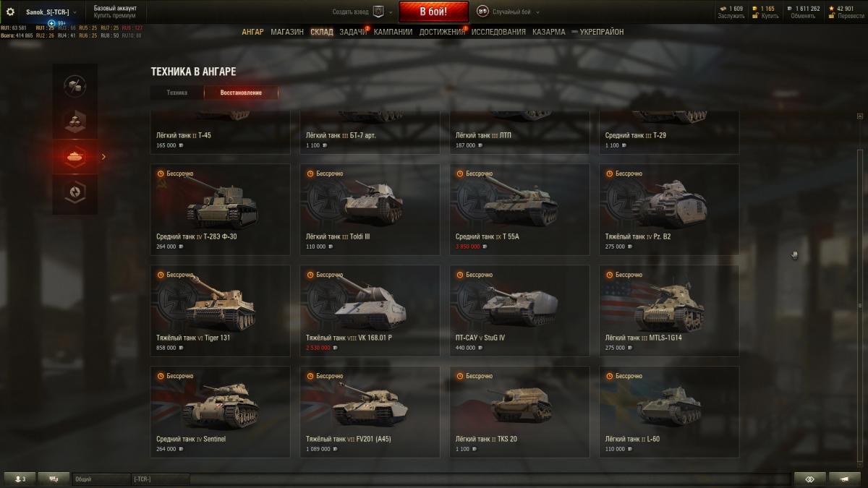The height and width of the screenshot is (488, 868).
Task: Open the referral program infinity button
Action: [x=809, y=479]
